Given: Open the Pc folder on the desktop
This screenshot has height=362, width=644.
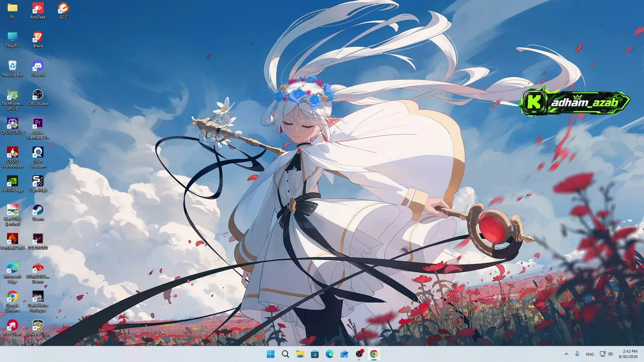Looking at the screenshot, I should coord(13,11).
